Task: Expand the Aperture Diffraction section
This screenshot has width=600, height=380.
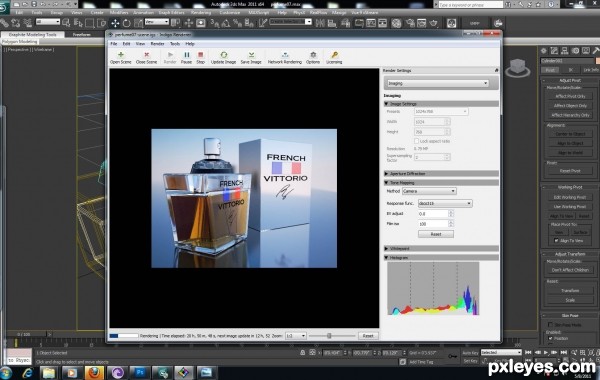Action: tap(441, 173)
